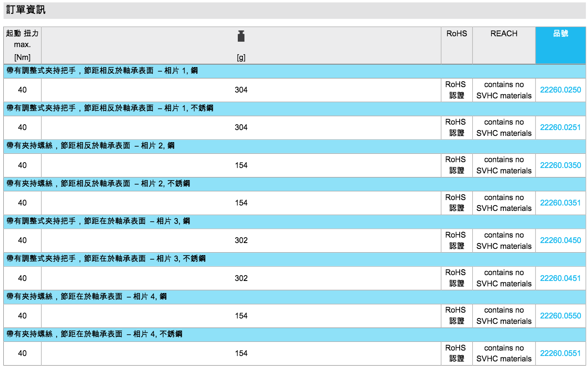Open part number 22260.0551 link
588x371 pixels.
pyautogui.click(x=560, y=353)
